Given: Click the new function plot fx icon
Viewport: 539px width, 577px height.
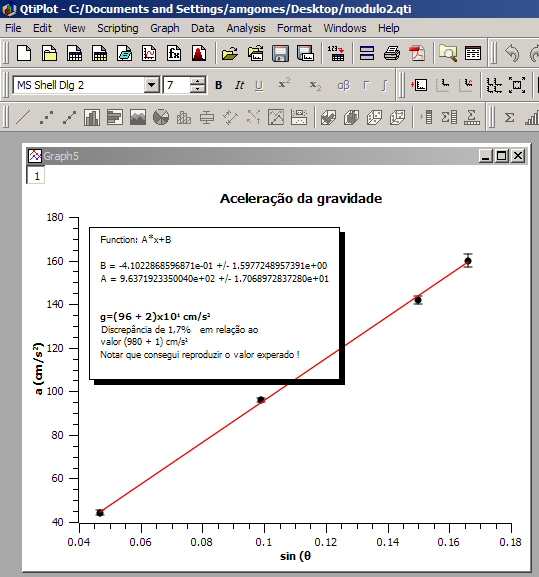Looking at the screenshot, I should pyautogui.click(x=174, y=53).
